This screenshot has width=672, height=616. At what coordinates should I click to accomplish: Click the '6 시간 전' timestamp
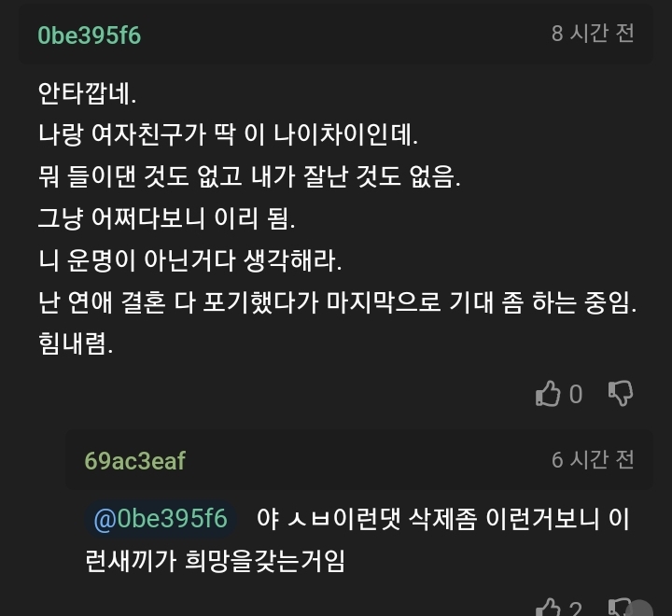click(593, 459)
